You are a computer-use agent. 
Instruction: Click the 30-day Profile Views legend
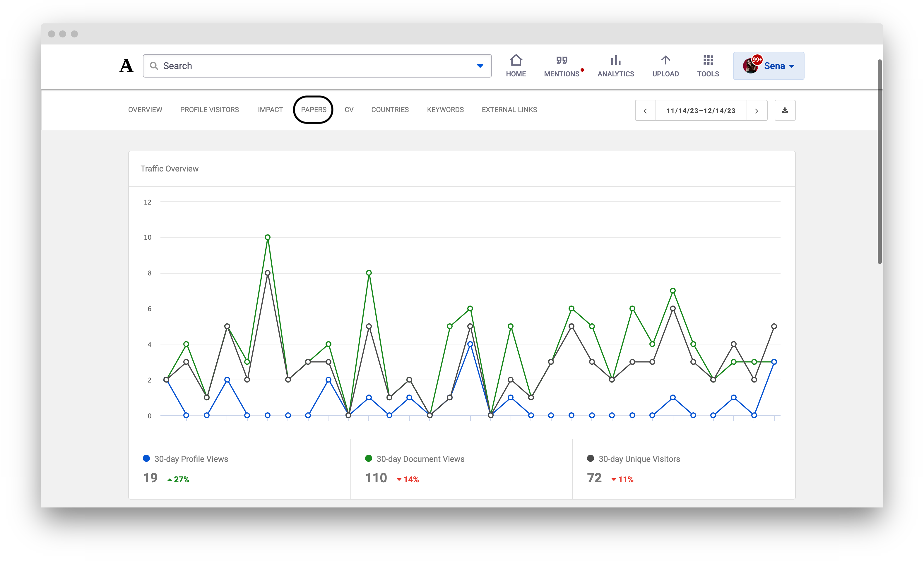point(186,459)
